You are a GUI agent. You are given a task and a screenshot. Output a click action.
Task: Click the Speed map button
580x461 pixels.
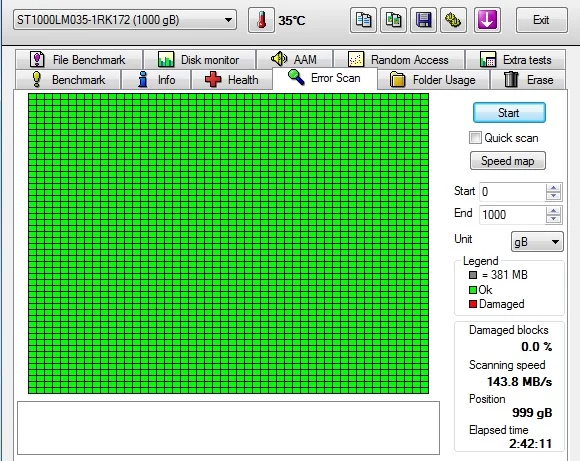click(x=508, y=161)
